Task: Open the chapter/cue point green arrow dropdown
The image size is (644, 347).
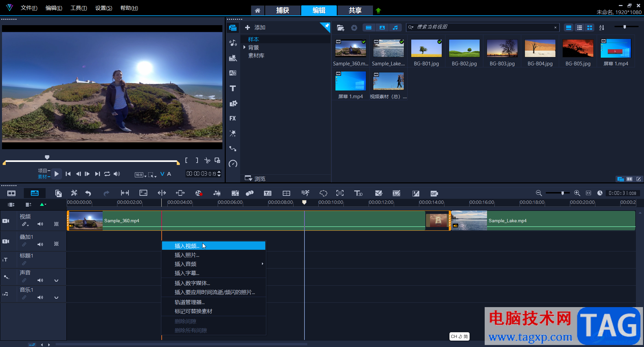Action: point(43,204)
